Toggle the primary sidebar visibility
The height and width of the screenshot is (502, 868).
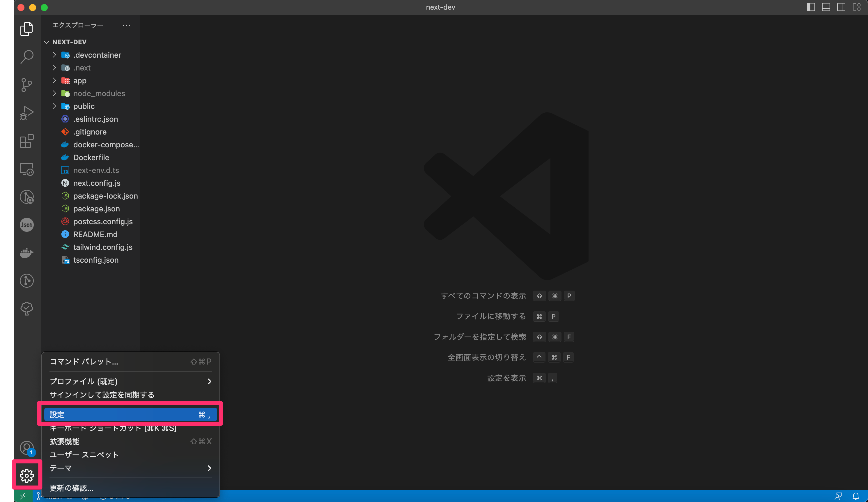pos(811,7)
